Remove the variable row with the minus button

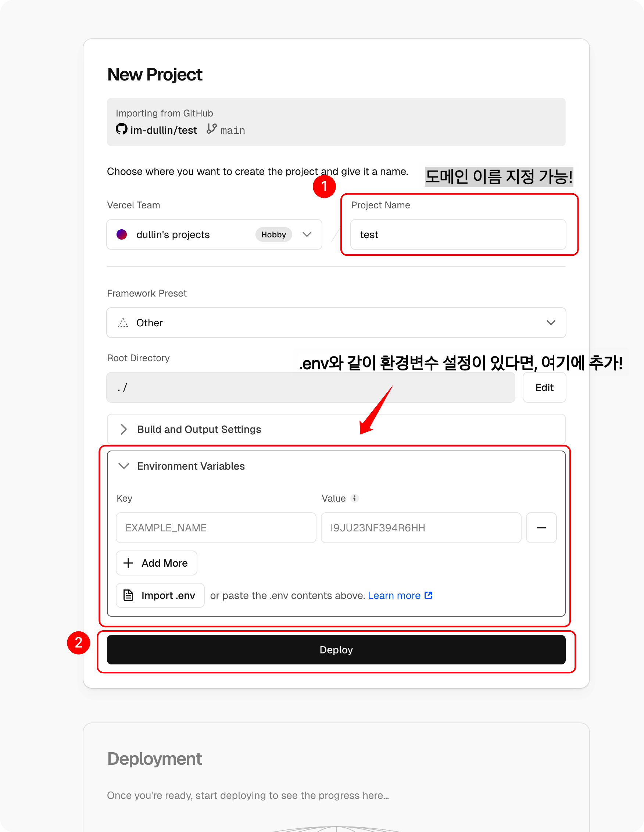pyautogui.click(x=541, y=528)
